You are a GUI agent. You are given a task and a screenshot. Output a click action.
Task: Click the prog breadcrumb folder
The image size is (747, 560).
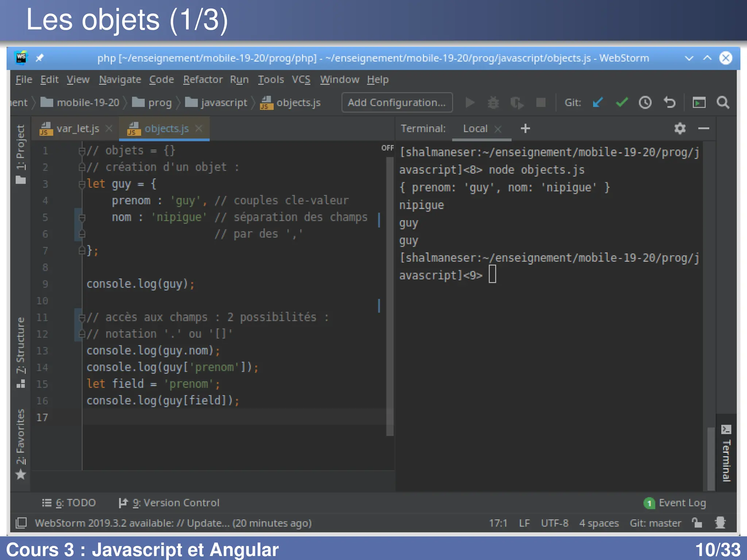[x=151, y=103]
